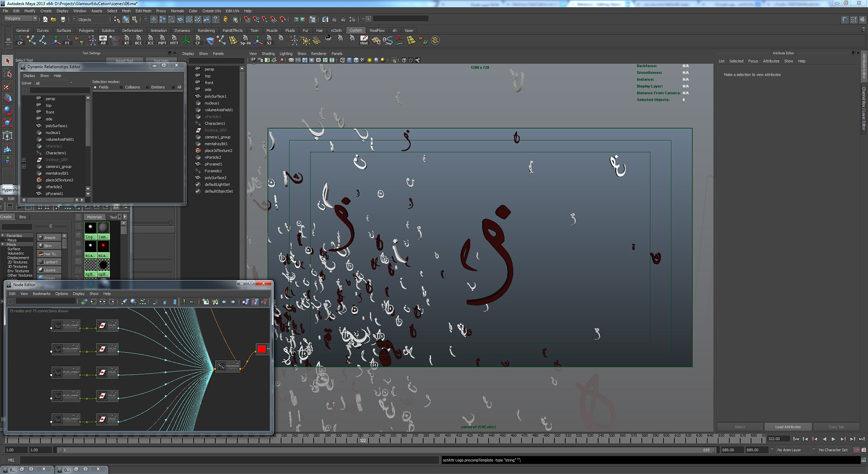Click the red node in Node Editor
Image resolution: width=868 pixels, height=474 pixels.
click(x=262, y=349)
